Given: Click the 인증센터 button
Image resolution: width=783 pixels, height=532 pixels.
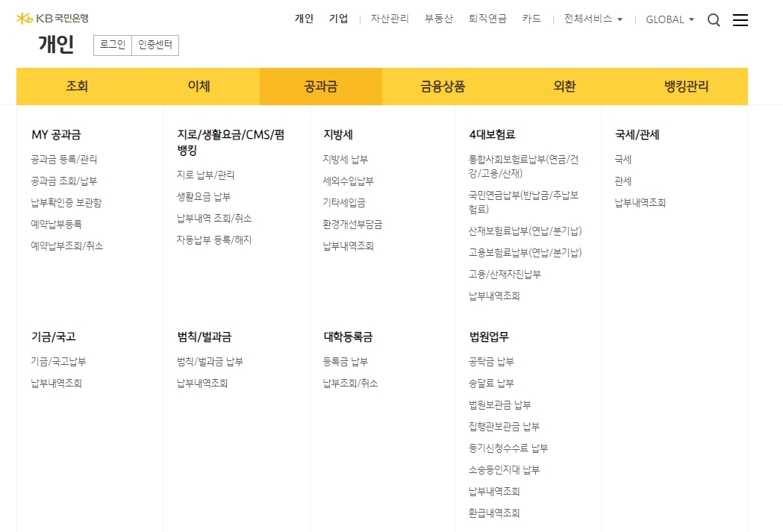Looking at the screenshot, I should [154, 46].
